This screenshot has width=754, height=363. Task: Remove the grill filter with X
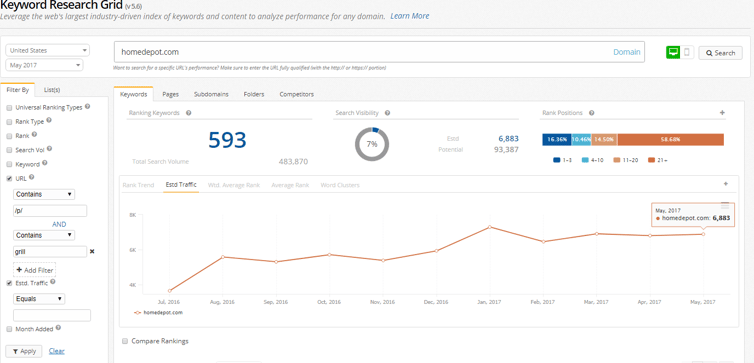[92, 251]
